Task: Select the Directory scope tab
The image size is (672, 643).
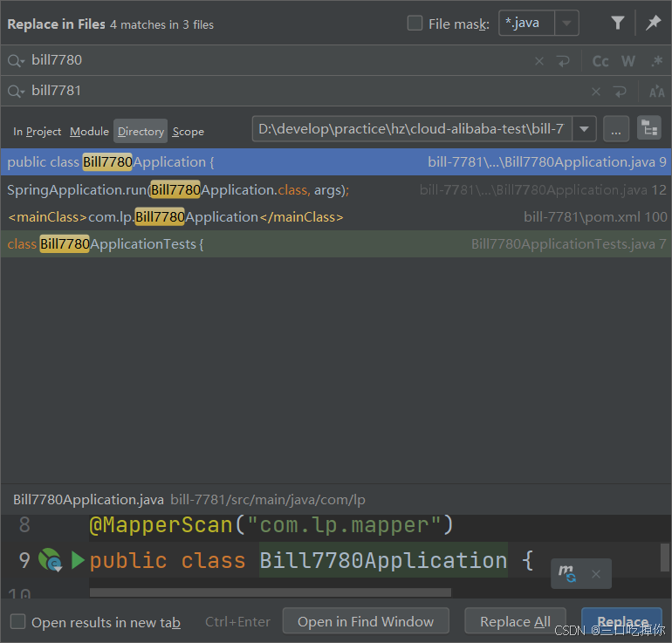Action: click(141, 131)
